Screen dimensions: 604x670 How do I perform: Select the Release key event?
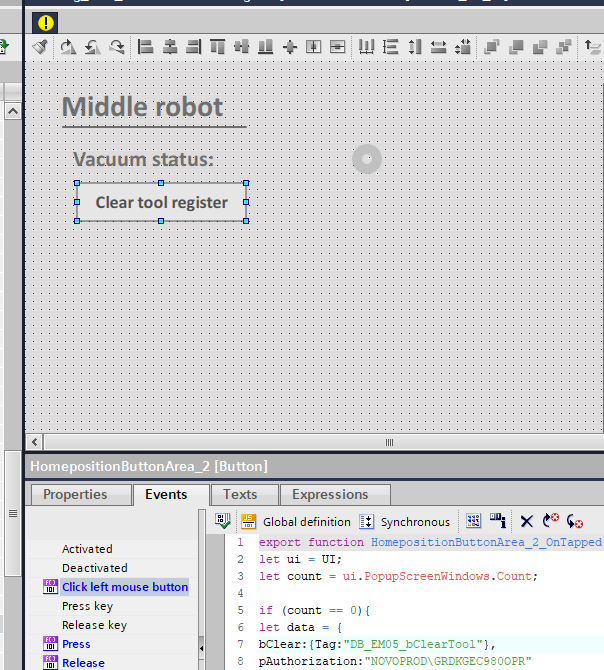point(94,625)
